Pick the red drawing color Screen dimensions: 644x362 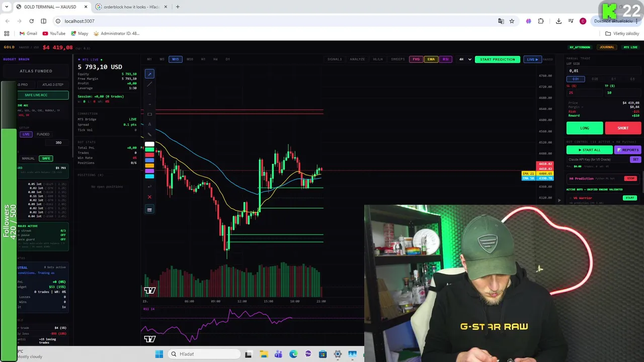tap(149, 155)
